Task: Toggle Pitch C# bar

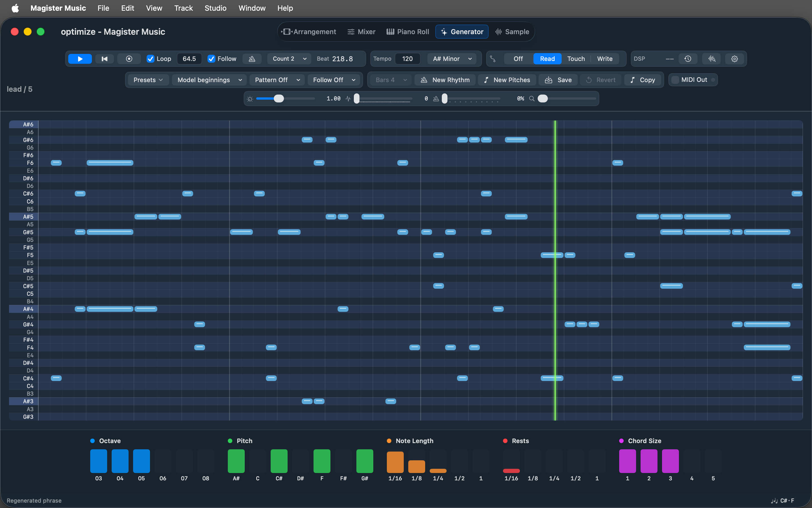Action: click(279, 461)
